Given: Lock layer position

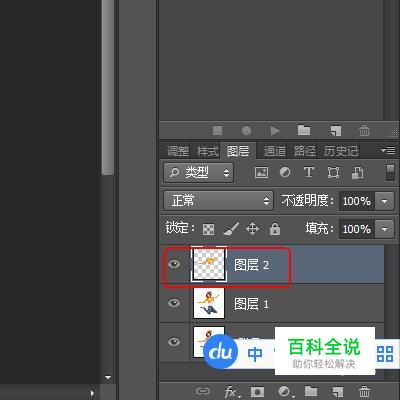Looking at the screenshot, I should click(252, 229).
